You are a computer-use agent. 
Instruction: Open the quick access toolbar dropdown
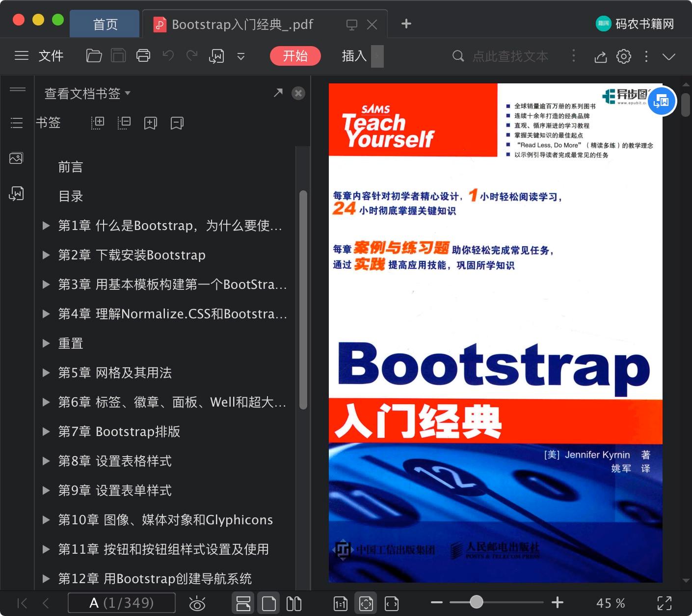[x=241, y=56]
